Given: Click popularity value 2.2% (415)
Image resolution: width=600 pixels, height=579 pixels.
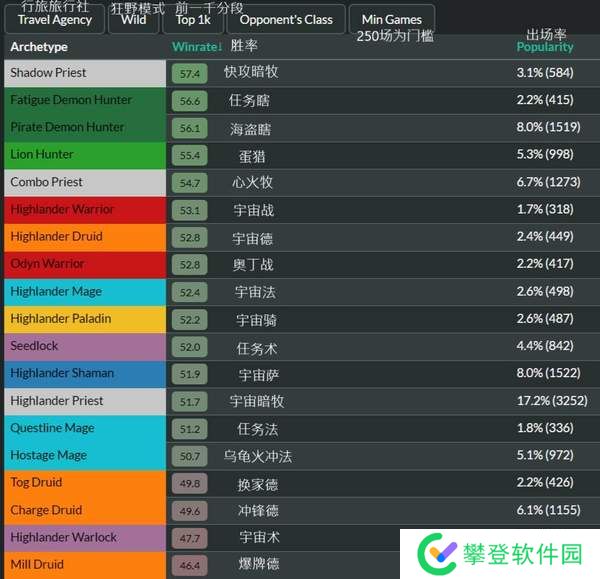Looking at the screenshot, I should pos(545,100).
